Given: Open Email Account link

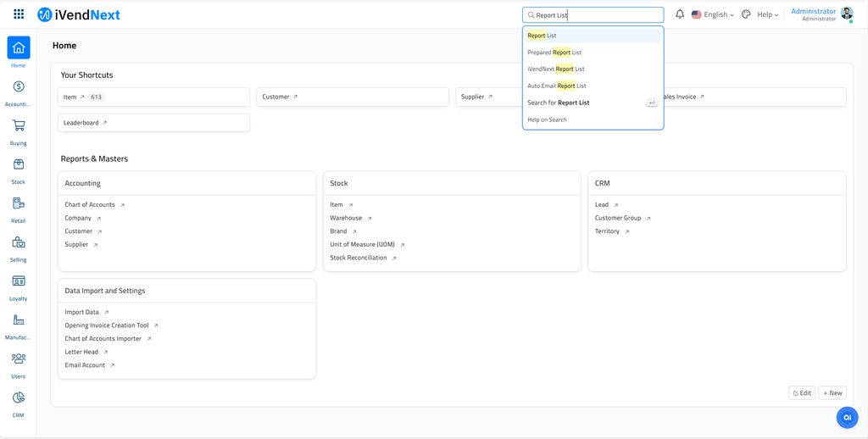Looking at the screenshot, I should (x=86, y=365).
